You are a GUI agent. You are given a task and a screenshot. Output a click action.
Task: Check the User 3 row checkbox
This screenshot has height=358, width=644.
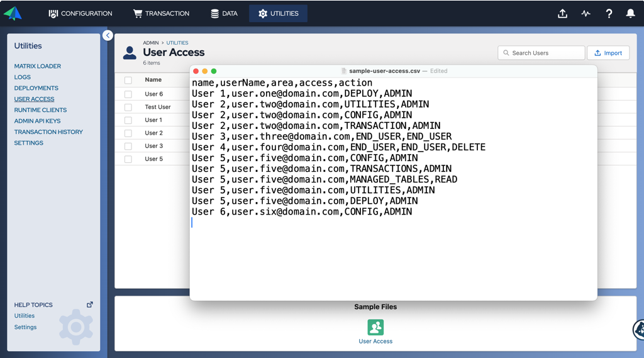pos(128,147)
